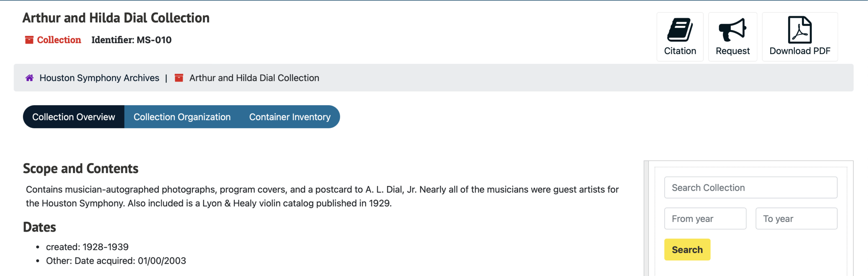Click the Dates section heading

39,227
